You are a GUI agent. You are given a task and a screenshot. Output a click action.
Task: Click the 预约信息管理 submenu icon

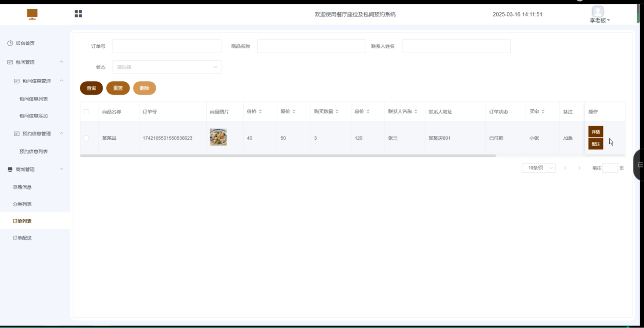click(17, 134)
